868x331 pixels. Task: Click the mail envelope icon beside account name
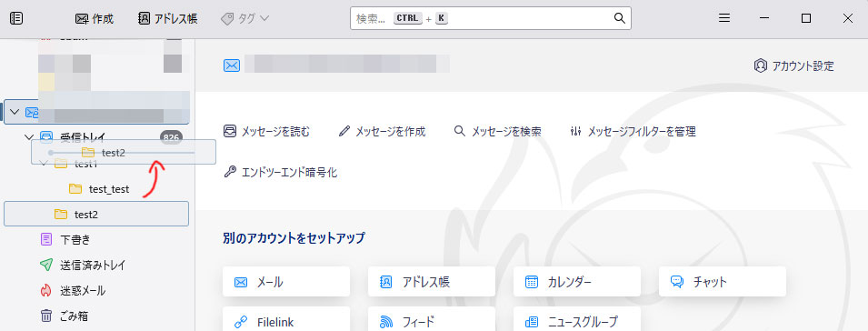(232, 65)
